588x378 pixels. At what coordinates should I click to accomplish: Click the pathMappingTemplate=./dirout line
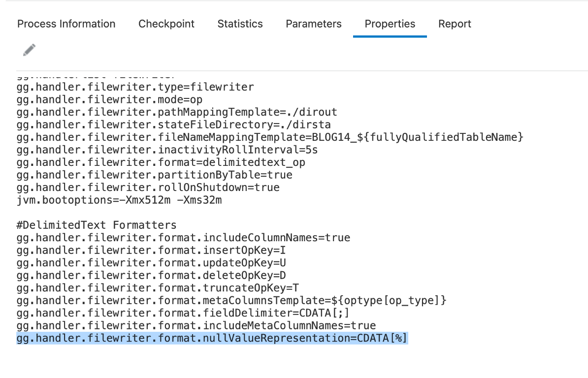coord(177,112)
